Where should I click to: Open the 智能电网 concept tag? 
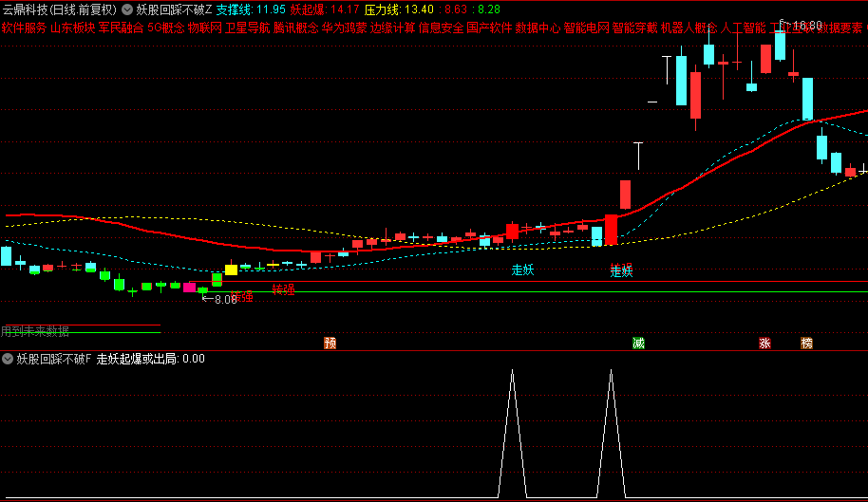pyautogui.click(x=586, y=28)
